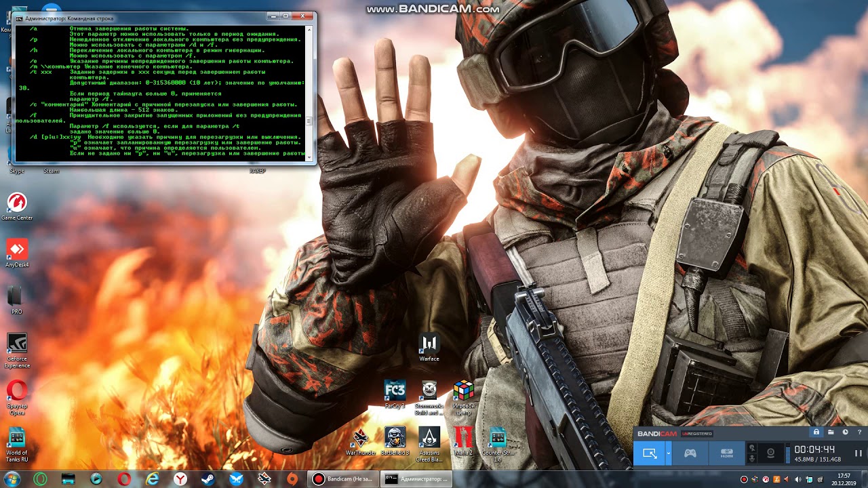Launch Mafia 2 from the desktop
The height and width of the screenshot is (488, 868).
pyautogui.click(x=464, y=441)
